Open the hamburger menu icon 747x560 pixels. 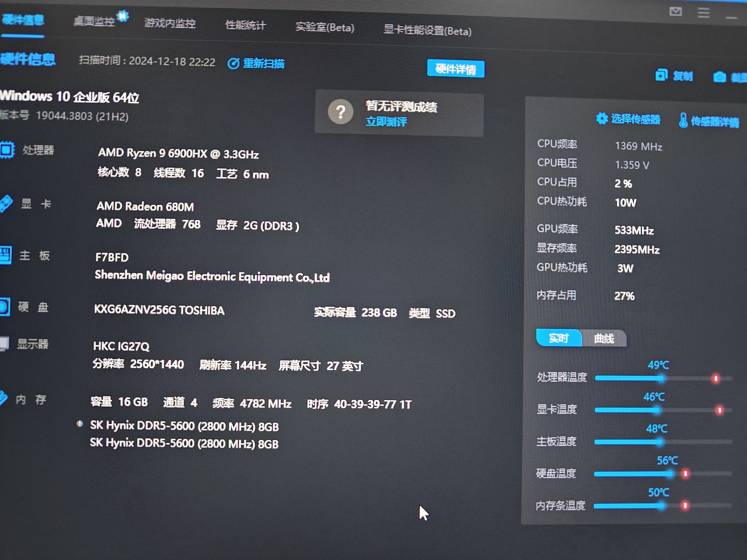pyautogui.click(x=704, y=13)
